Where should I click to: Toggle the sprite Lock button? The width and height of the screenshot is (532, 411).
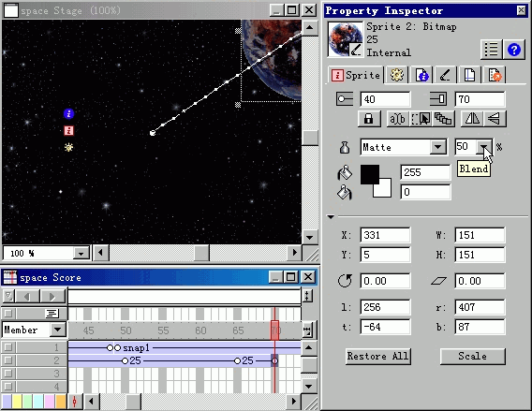point(369,118)
